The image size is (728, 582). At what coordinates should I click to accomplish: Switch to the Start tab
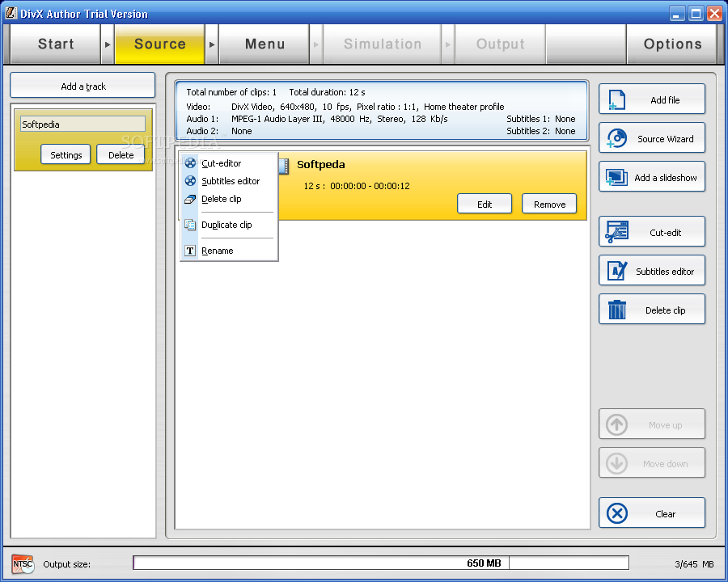(x=56, y=44)
